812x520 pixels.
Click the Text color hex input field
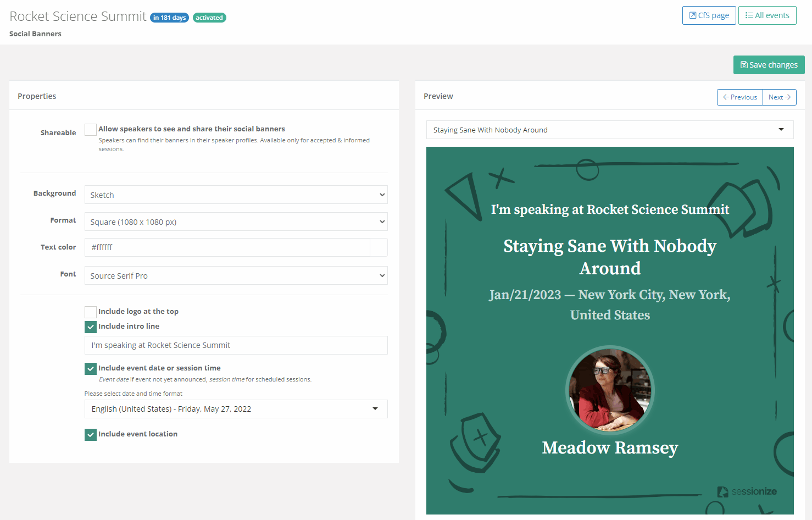[x=227, y=247]
